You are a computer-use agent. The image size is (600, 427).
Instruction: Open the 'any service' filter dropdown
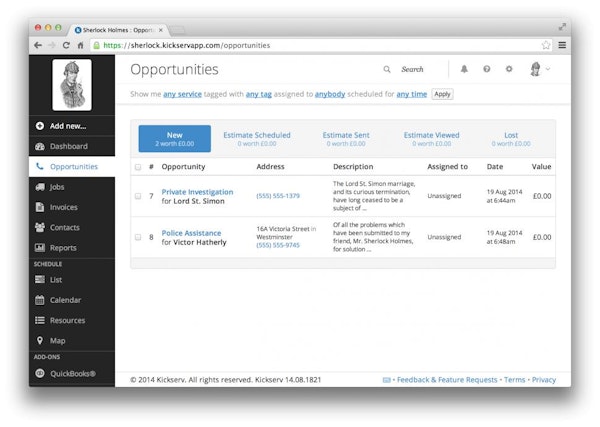(x=182, y=94)
